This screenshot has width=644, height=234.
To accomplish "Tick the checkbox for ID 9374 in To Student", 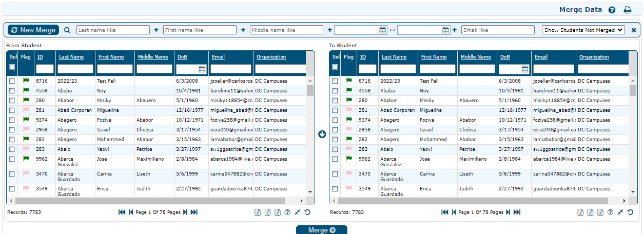I will (x=335, y=120).
